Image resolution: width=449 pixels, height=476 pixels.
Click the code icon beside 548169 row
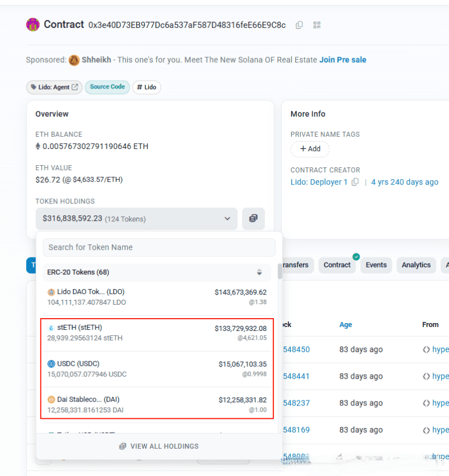(426, 430)
